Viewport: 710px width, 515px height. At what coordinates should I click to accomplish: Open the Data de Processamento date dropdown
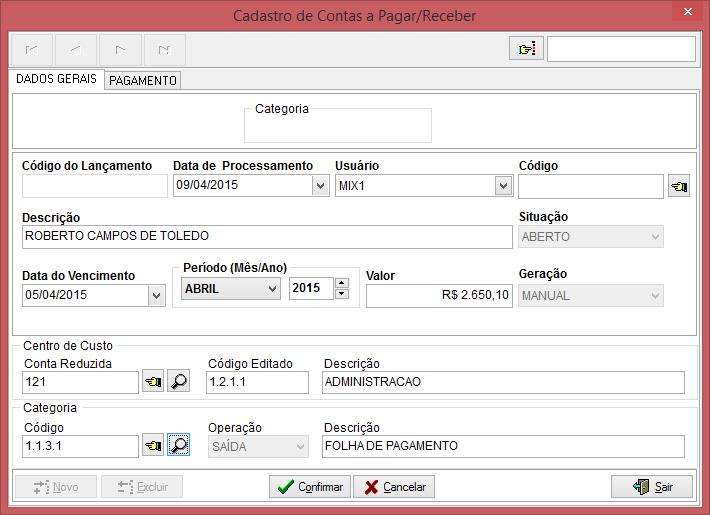pyautogui.click(x=320, y=186)
